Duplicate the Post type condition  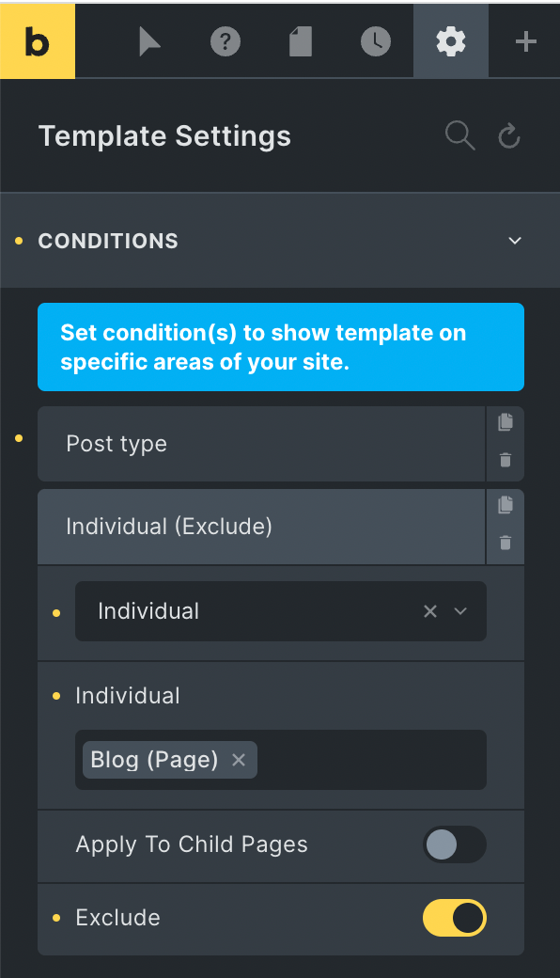click(x=505, y=423)
